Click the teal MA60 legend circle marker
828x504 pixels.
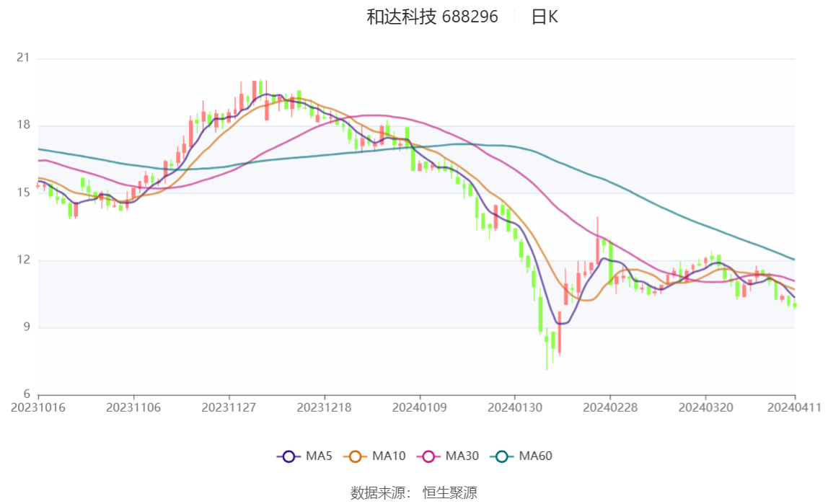[x=502, y=456]
